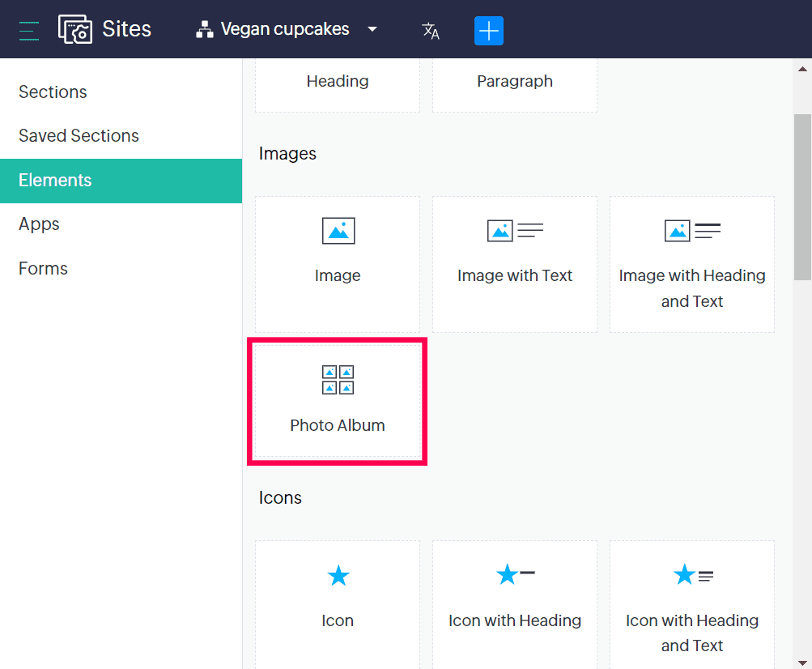Click the vertical scrollbar thumb
This screenshot has height=669, width=812.
802,197
